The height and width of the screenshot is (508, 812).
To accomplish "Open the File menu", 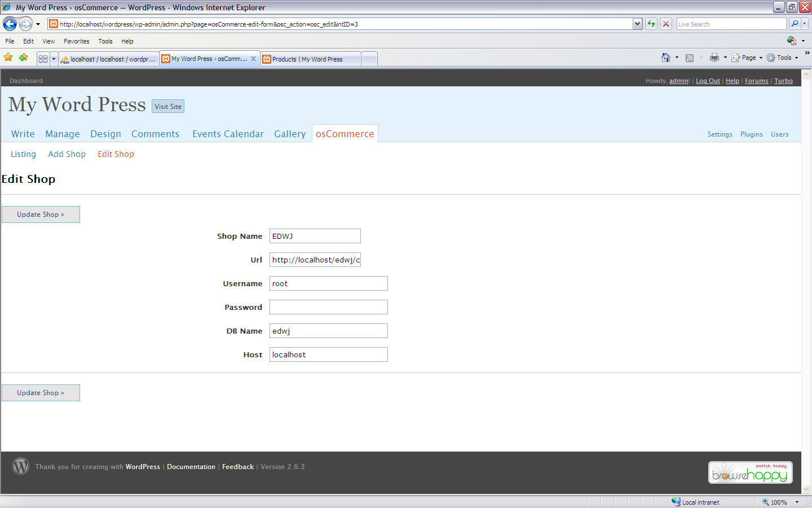I will (x=10, y=41).
